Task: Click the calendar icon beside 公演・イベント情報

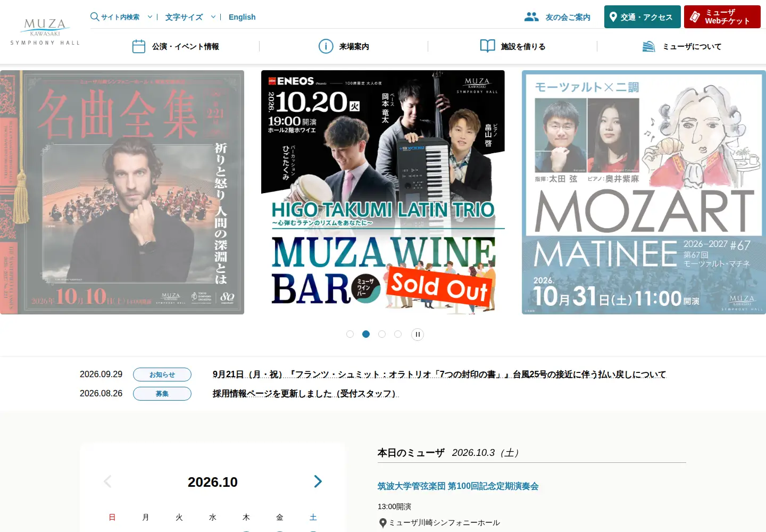Action: [x=139, y=46]
